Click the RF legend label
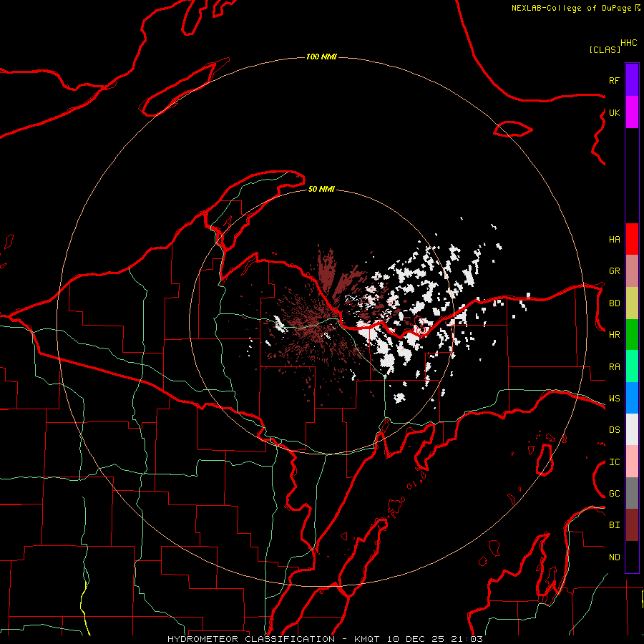 (x=614, y=80)
